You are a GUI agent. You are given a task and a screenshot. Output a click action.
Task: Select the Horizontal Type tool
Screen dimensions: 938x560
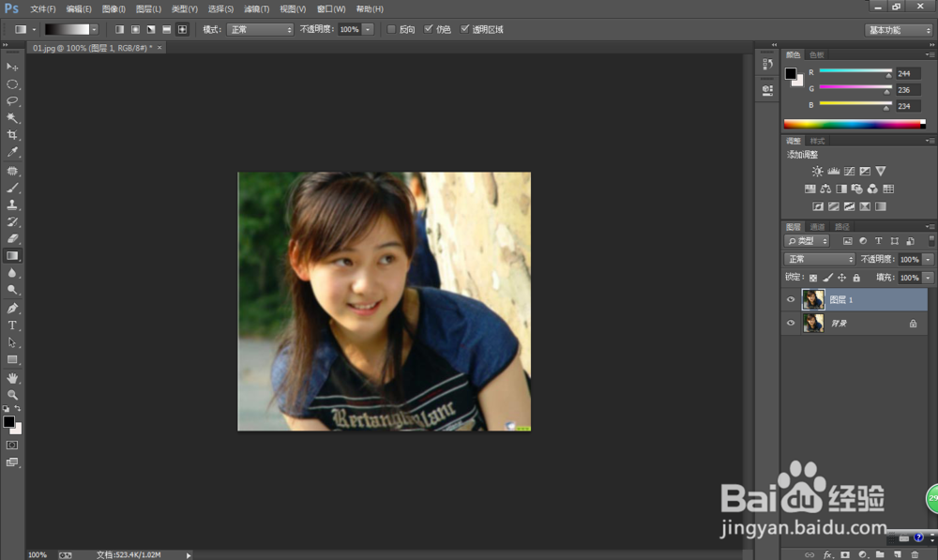(12, 325)
